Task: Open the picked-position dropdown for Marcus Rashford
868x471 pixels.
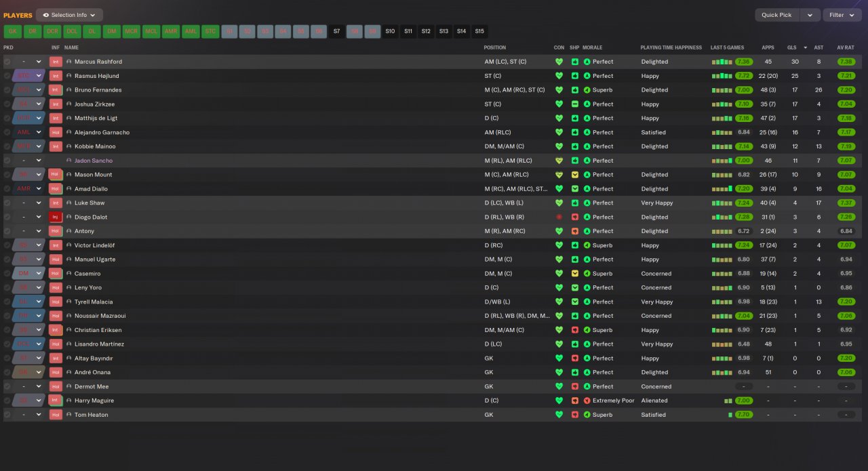Action: pos(39,62)
